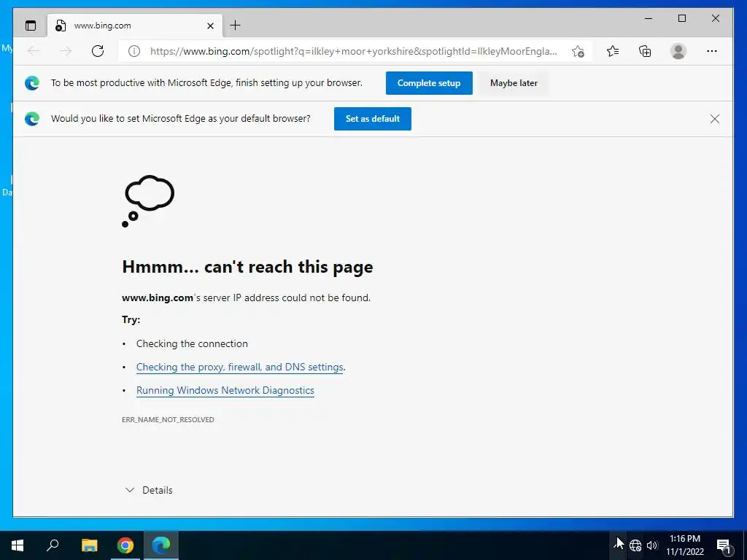Viewport: 747px width, 560px height.
Task: Open the Favorites list icon
Action: point(613,51)
